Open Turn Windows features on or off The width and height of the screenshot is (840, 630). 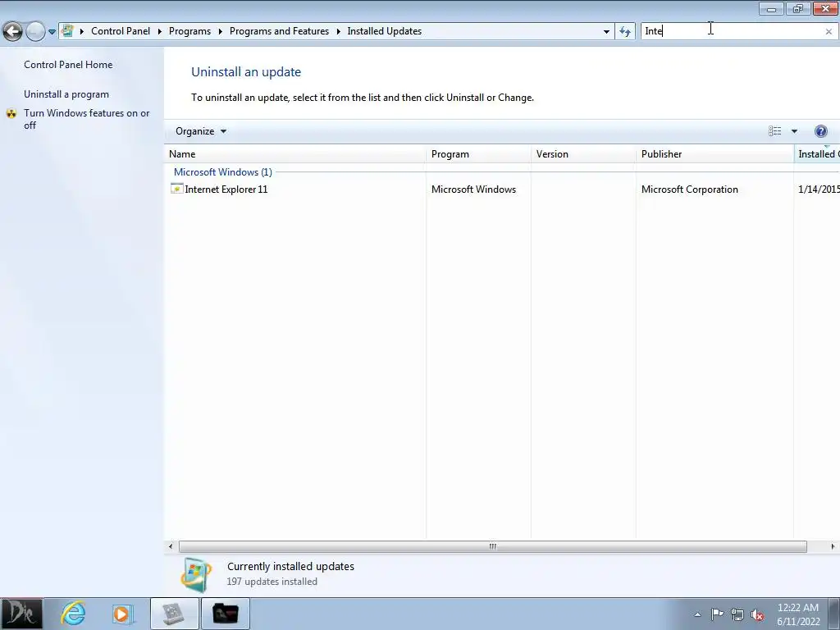pos(87,119)
